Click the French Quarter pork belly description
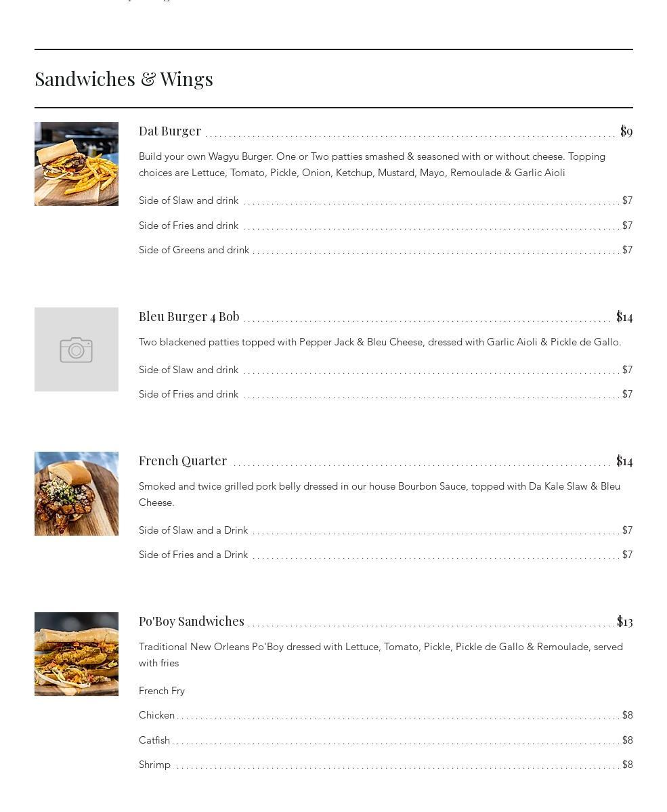This screenshot has height=812, width=667. 379,494
